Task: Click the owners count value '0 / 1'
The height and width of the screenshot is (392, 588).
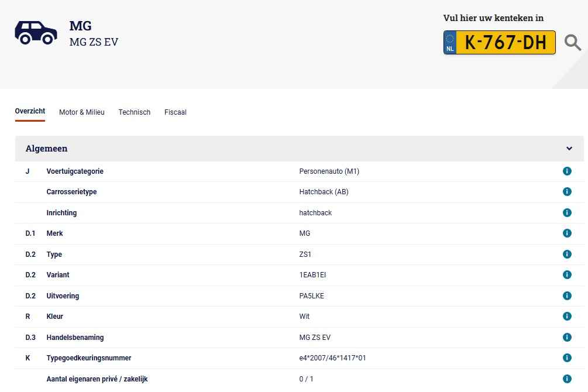Action: point(307,379)
